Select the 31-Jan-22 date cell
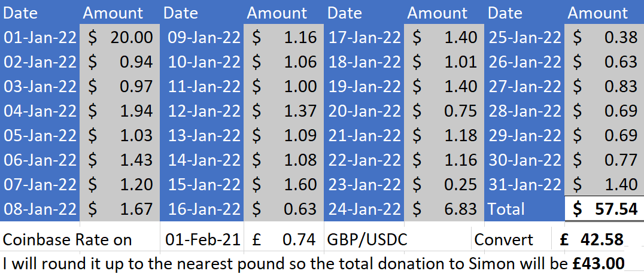644x274 pixels. 524,184
